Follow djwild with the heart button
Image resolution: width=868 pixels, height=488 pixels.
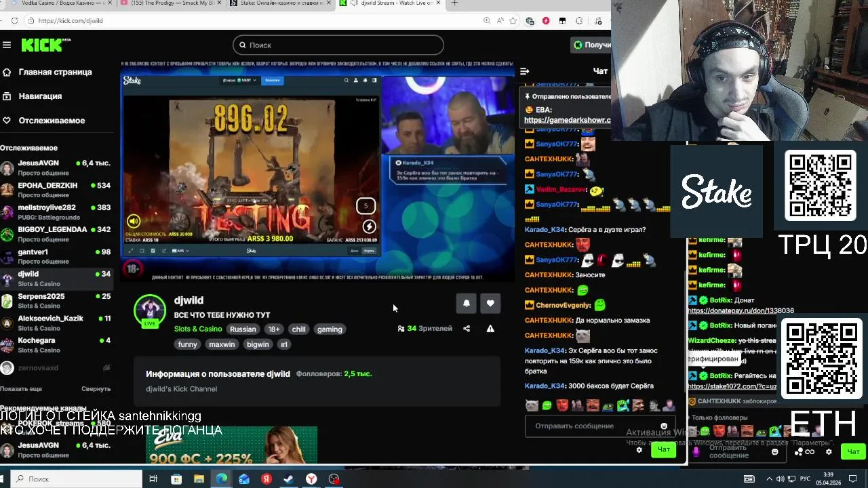[x=490, y=304]
